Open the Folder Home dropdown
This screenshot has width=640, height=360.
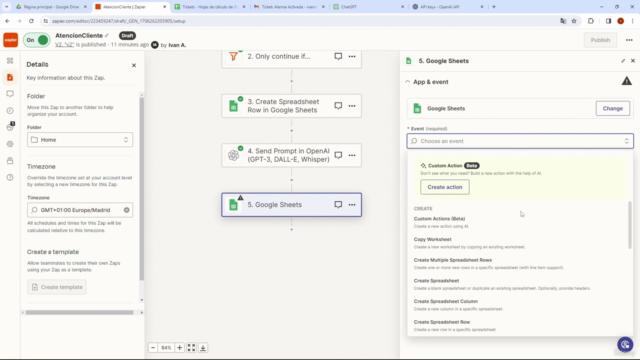pyautogui.click(x=80, y=140)
